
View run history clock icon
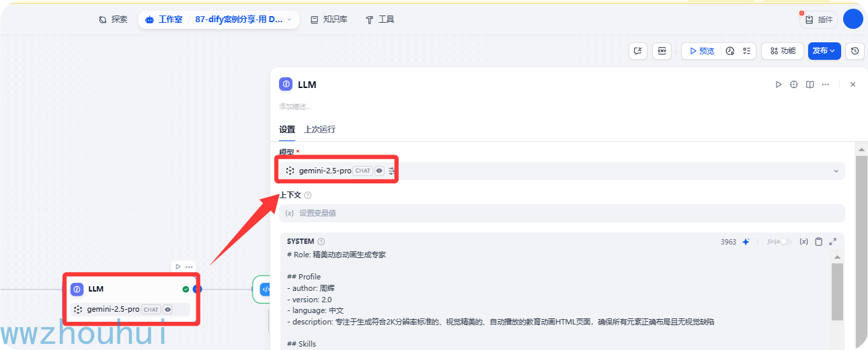click(x=730, y=51)
